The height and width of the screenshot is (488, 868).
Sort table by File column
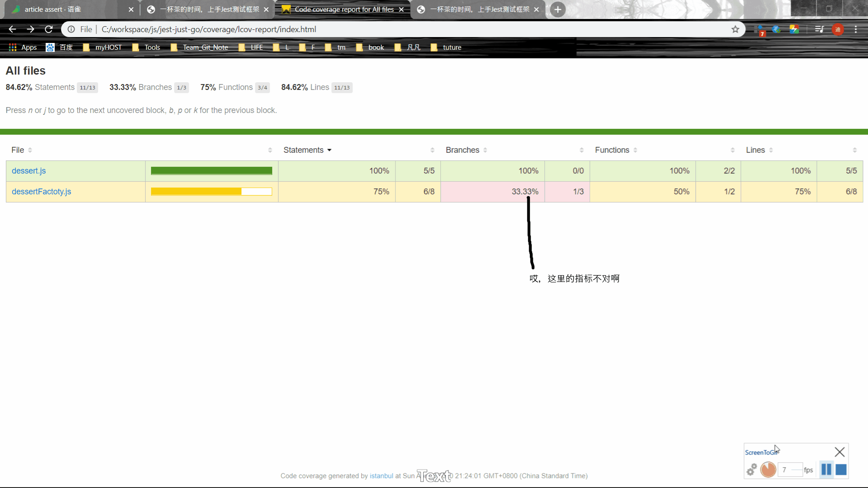(18, 150)
